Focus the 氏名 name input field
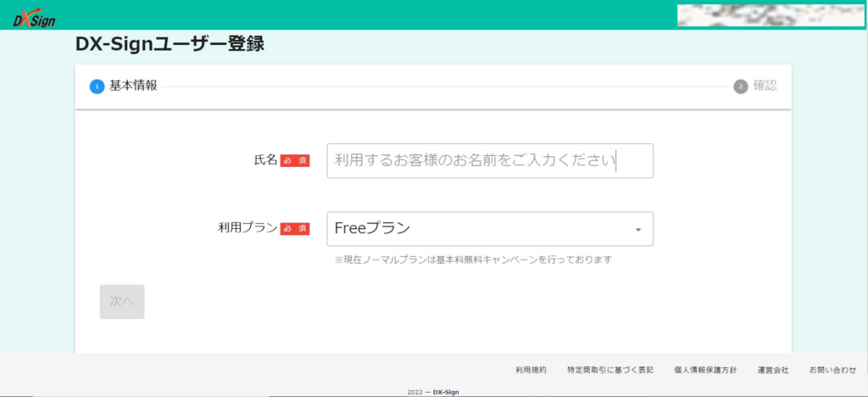Image resolution: width=868 pixels, height=397 pixels. click(489, 160)
